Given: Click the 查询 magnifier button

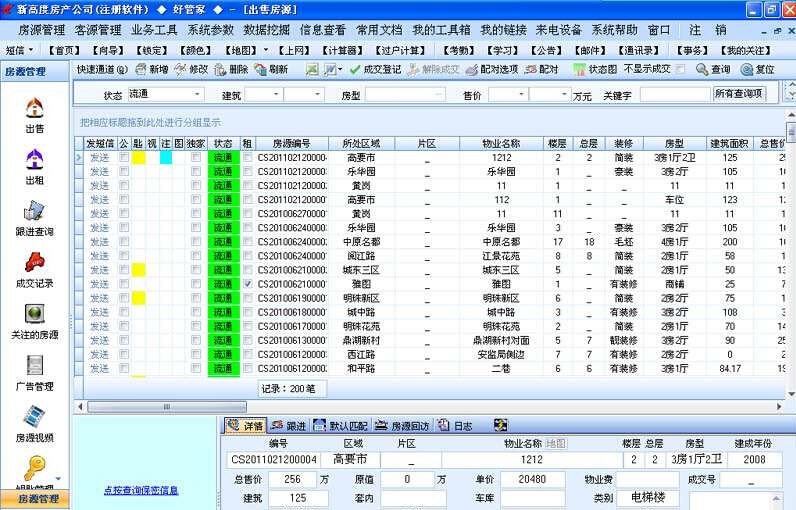Looking at the screenshot, I should 713,69.
